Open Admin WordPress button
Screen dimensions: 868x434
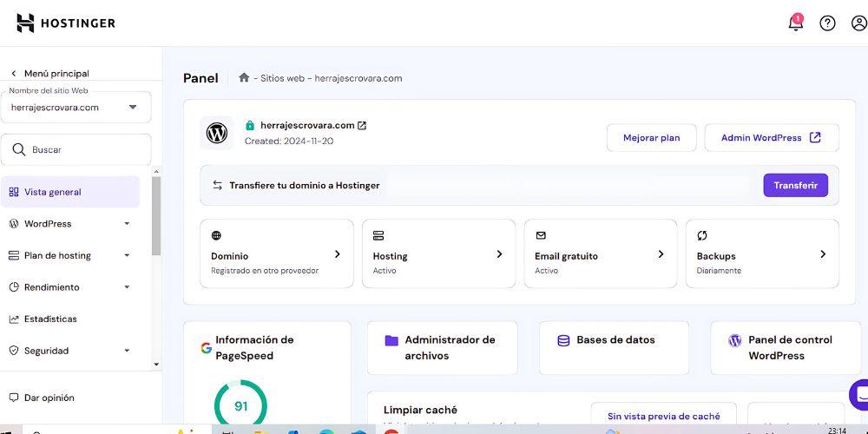(771, 138)
